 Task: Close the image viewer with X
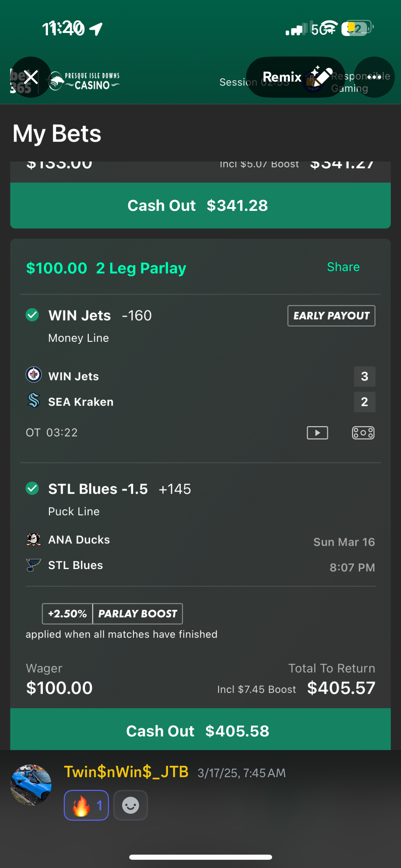(31, 77)
